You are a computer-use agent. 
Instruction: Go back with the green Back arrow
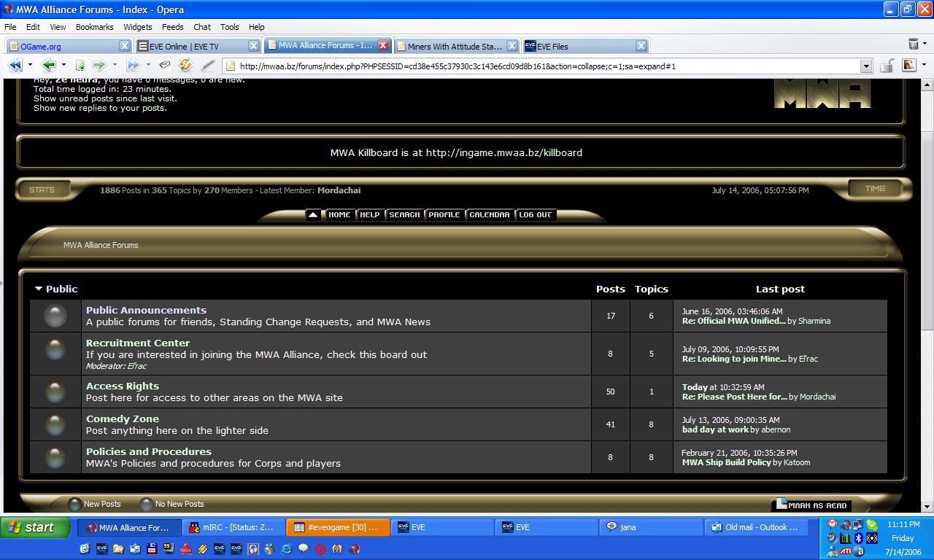pyautogui.click(x=49, y=66)
